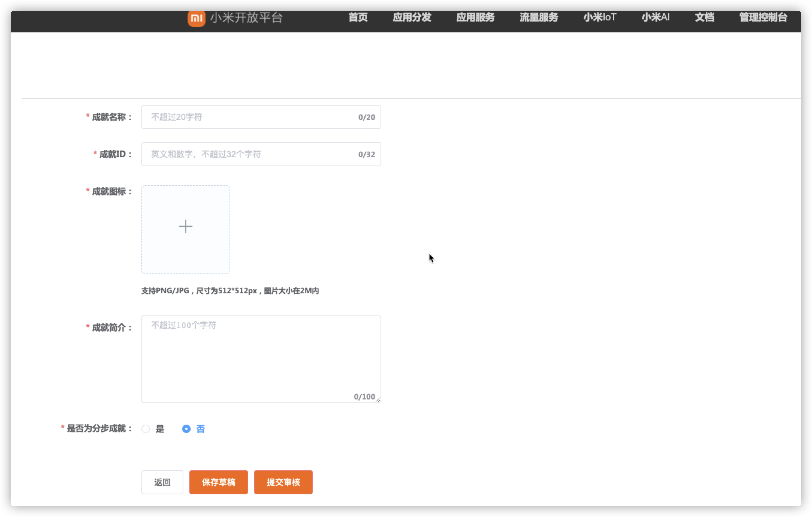
Task: Click the 提交审核 button
Action: pos(283,482)
